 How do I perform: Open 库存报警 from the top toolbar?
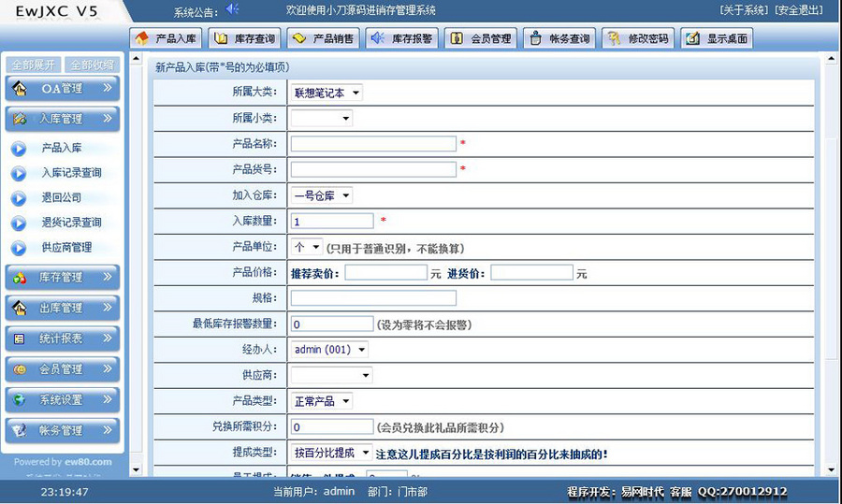[401, 38]
